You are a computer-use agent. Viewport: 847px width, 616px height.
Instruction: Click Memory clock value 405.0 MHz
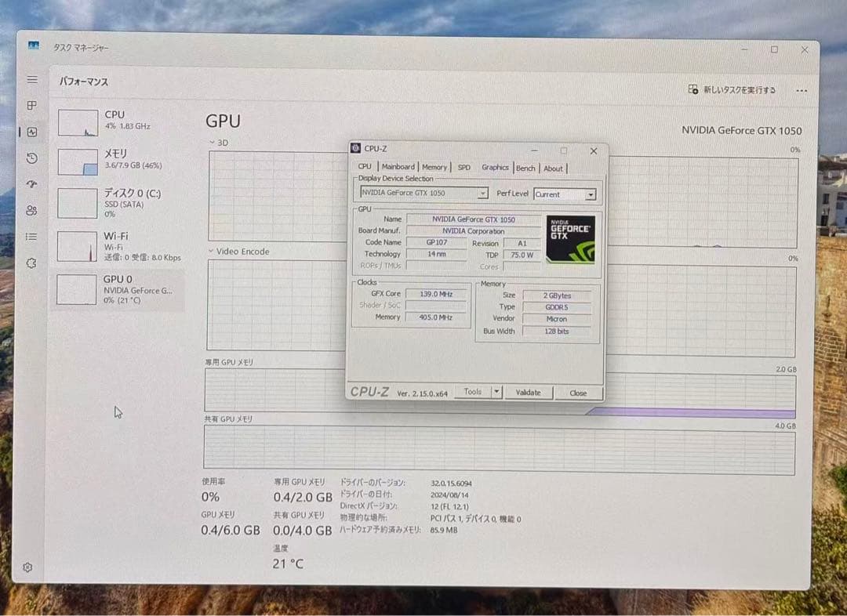(x=435, y=317)
